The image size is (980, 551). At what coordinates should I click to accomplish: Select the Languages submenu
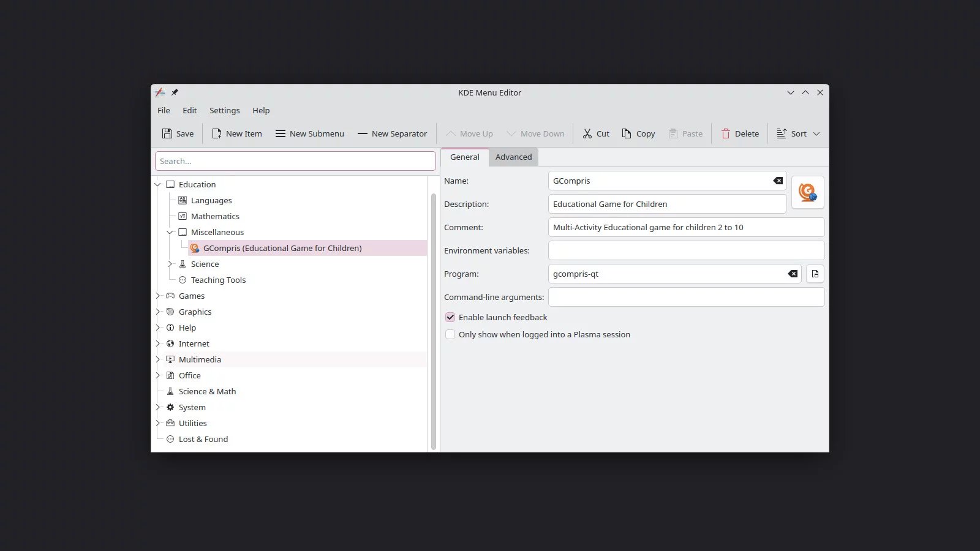pos(211,200)
